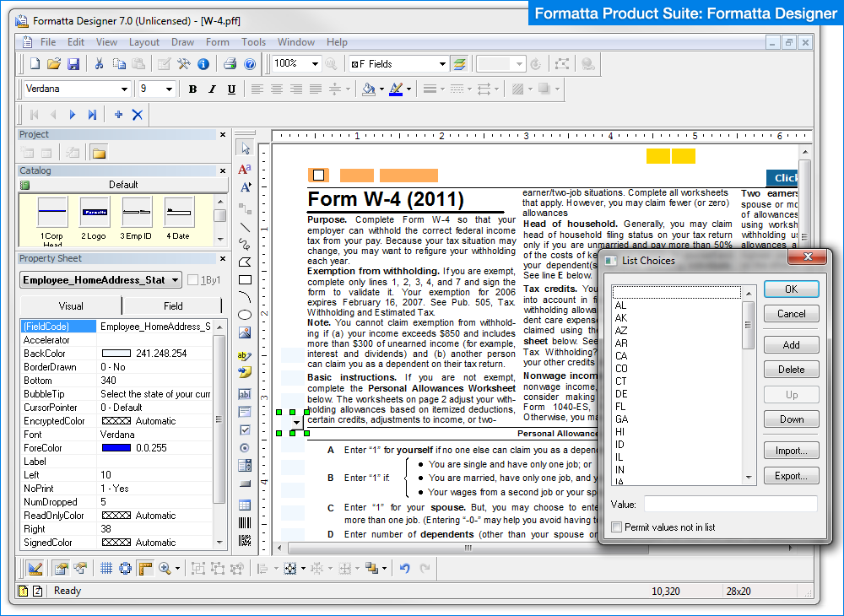Toggle bold text formatting
Viewport: 844px width, 616px height.
point(192,89)
